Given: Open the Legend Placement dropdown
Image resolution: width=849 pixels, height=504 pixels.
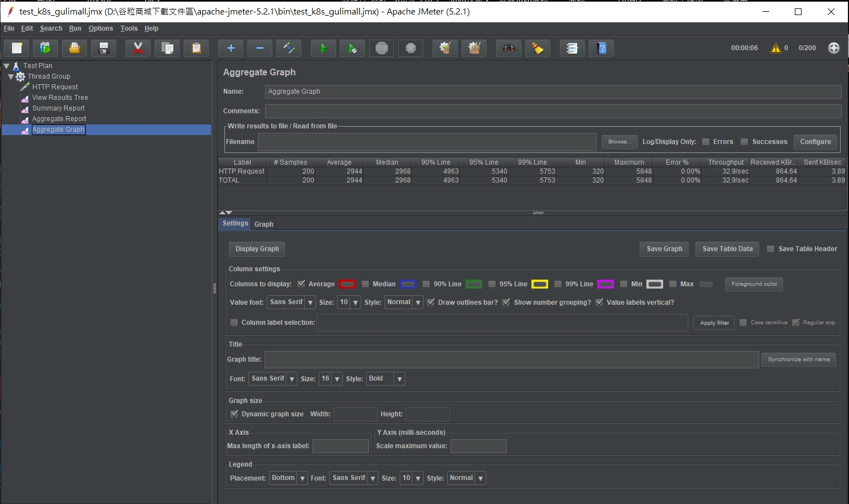Looking at the screenshot, I should [x=288, y=478].
